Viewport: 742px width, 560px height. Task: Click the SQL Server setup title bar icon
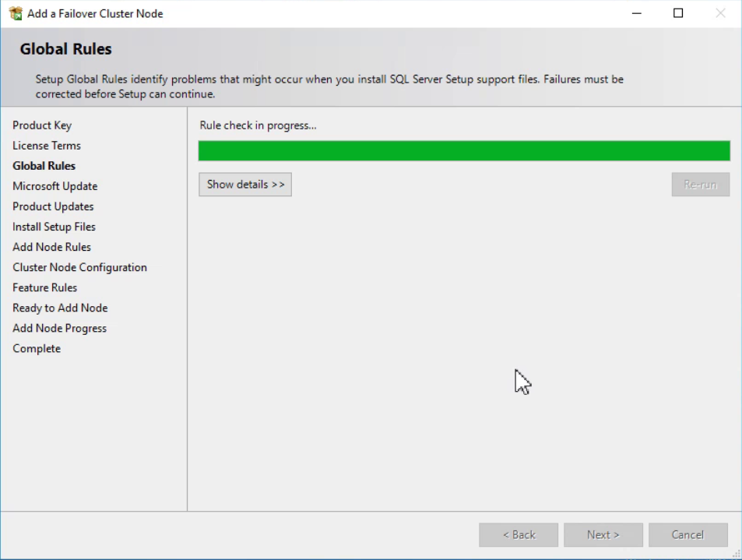click(x=15, y=13)
